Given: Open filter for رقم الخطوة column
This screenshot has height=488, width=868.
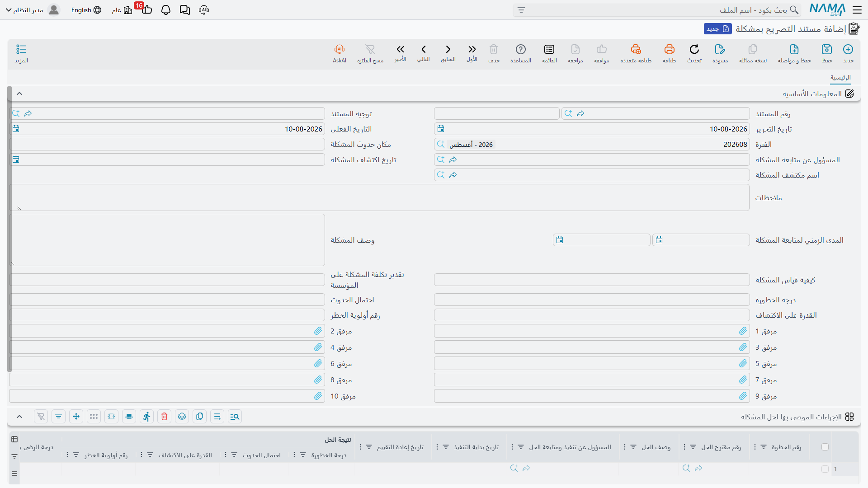Looking at the screenshot, I should (764, 447).
